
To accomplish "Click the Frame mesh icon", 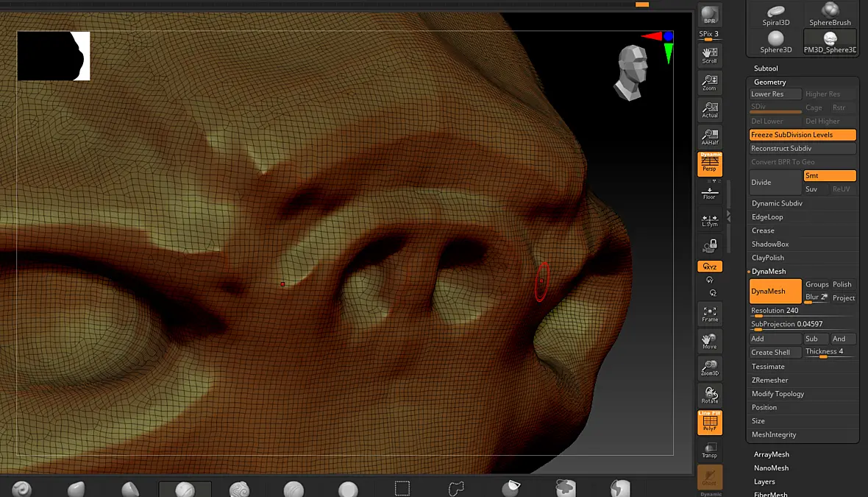I will click(710, 314).
